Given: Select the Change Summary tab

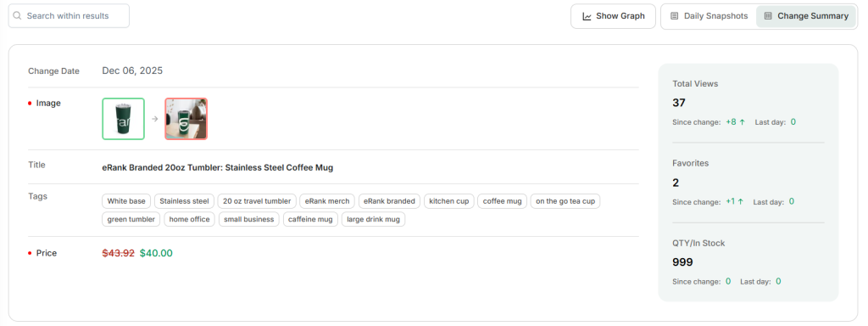Looking at the screenshot, I should pos(806,16).
